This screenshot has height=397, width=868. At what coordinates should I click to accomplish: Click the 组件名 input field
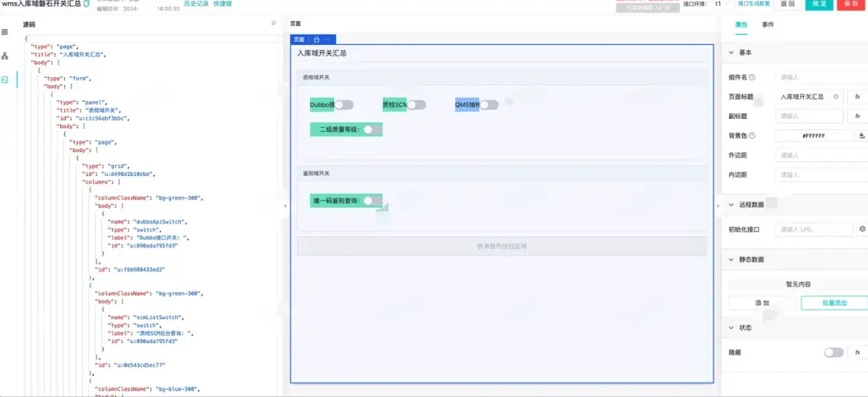click(821, 77)
